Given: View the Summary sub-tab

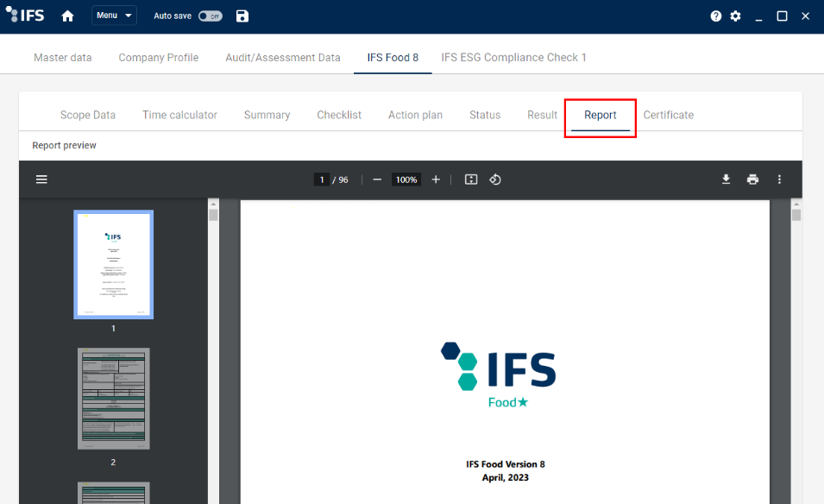Looking at the screenshot, I should (267, 115).
